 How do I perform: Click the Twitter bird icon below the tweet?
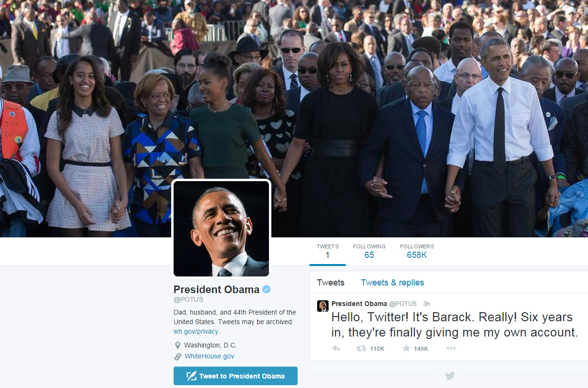(x=450, y=376)
